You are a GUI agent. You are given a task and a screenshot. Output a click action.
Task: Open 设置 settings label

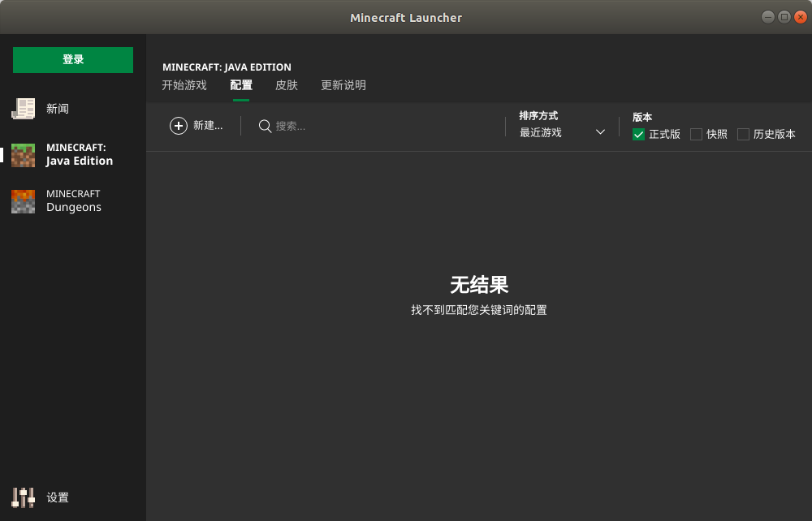tap(58, 497)
